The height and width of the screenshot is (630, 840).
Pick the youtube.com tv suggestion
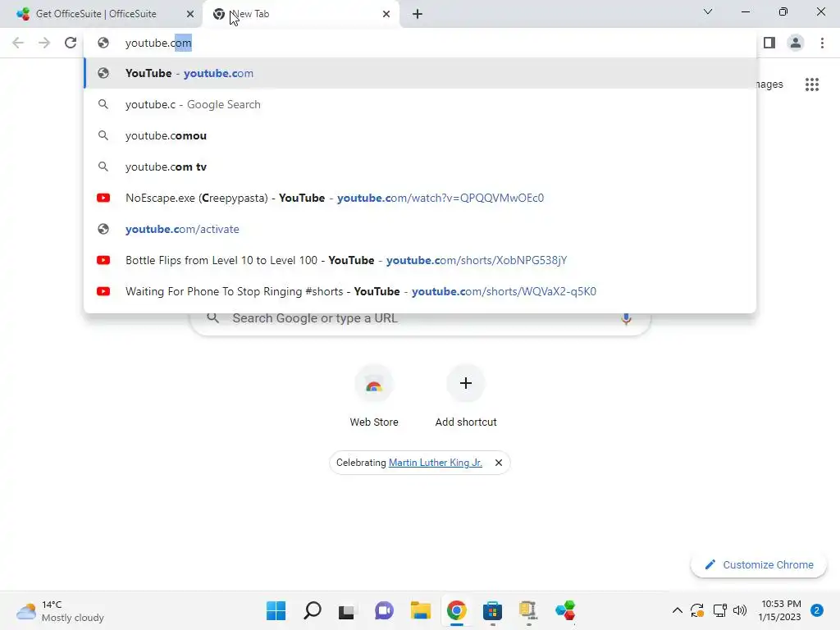[x=420, y=167]
